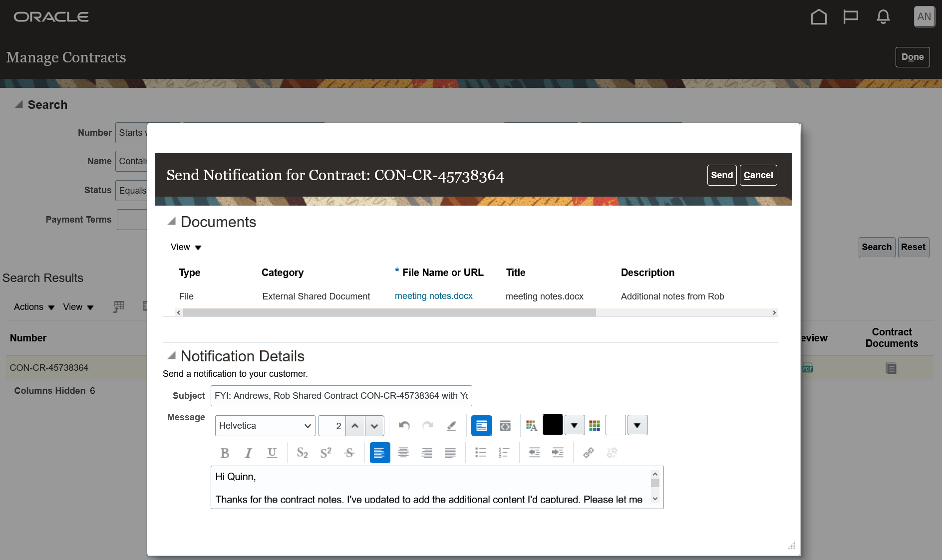
Task: Open the favorites flag icon
Action: coord(851,17)
